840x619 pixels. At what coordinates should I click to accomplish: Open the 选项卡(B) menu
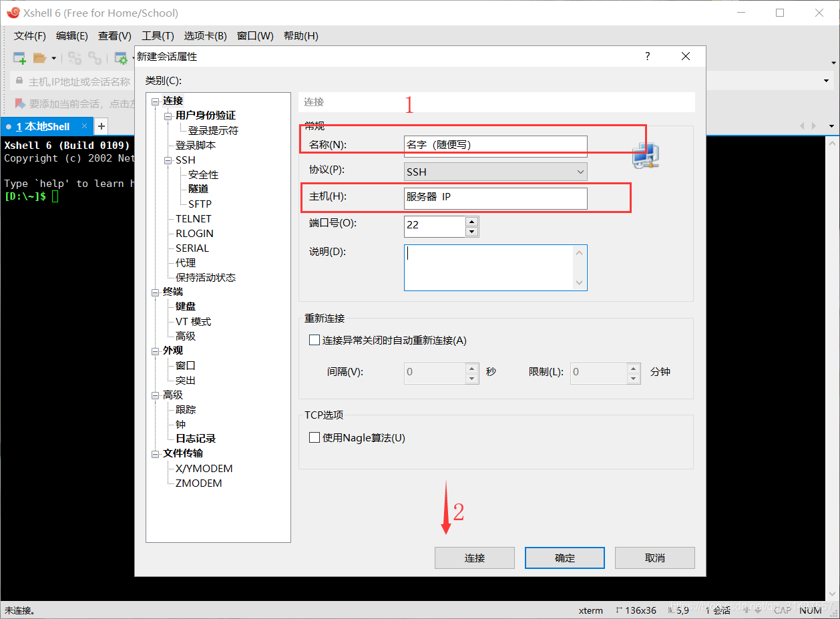coord(206,36)
